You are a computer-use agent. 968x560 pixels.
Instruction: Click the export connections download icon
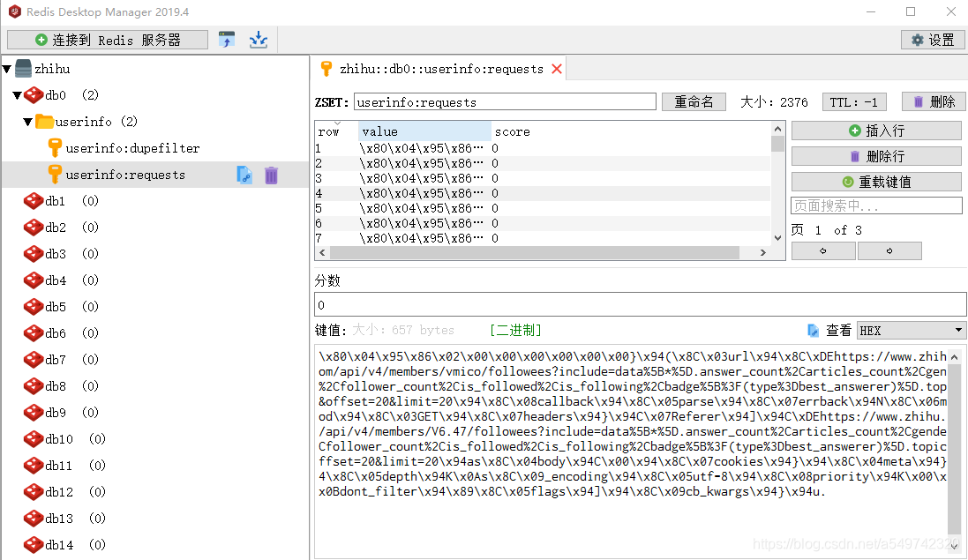click(258, 40)
